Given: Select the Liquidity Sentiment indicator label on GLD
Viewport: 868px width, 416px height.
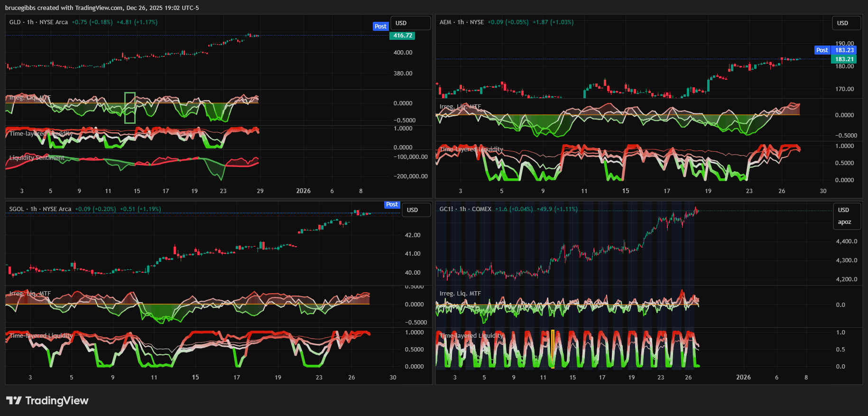Looking at the screenshot, I should click(37, 158).
